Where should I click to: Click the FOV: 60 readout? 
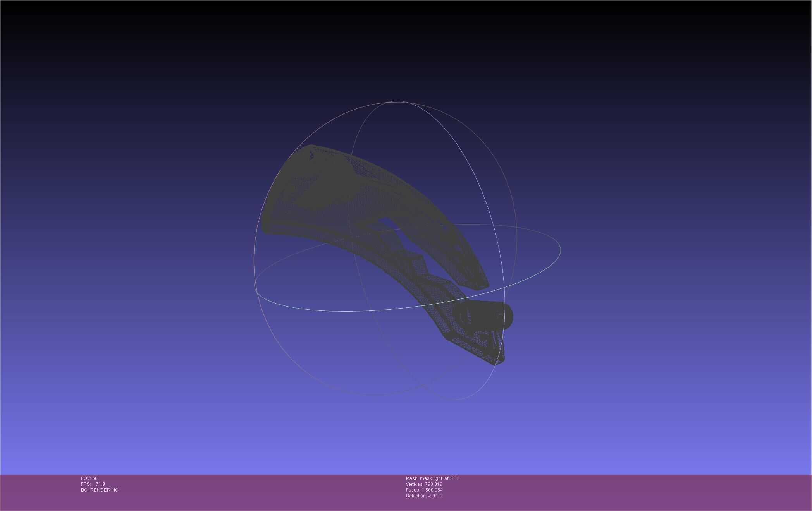click(x=89, y=478)
